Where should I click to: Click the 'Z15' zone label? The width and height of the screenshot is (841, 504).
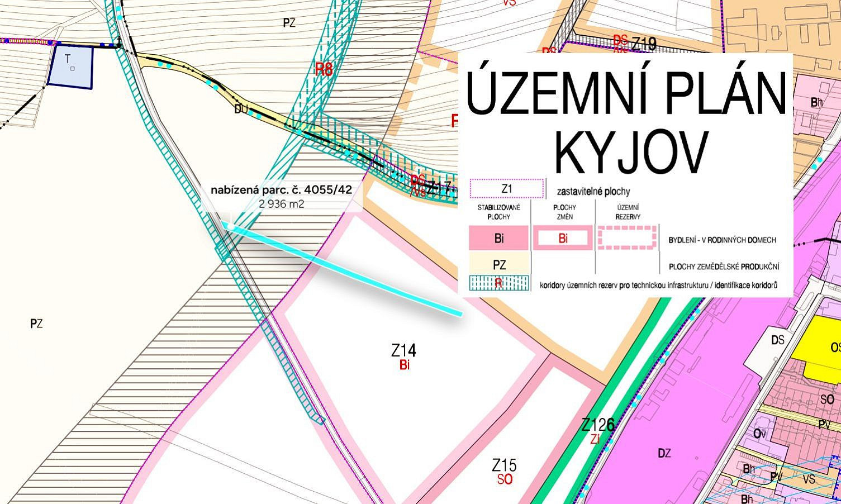[504, 465]
